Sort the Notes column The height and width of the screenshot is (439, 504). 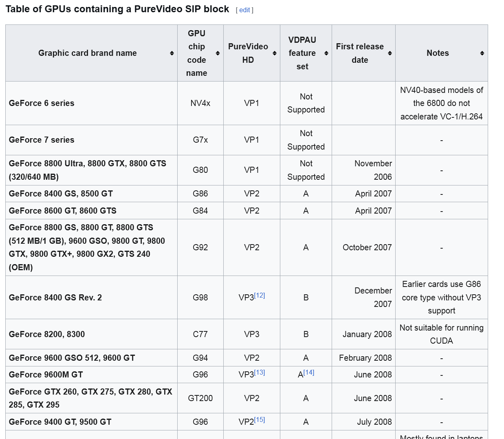482,53
